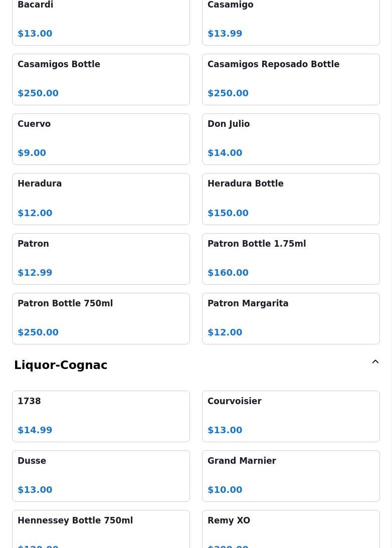
Task: Select the 1738 cognac item
Action: point(101,416)
